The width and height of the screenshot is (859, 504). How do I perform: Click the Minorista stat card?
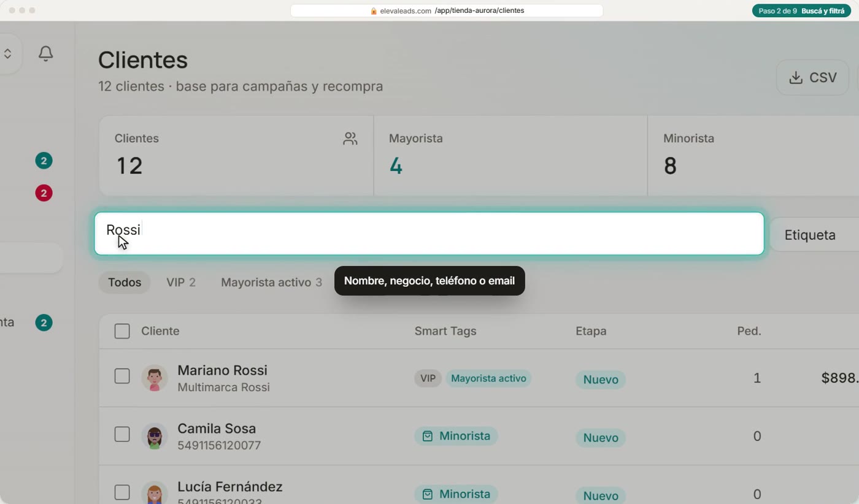click(753, 156)
